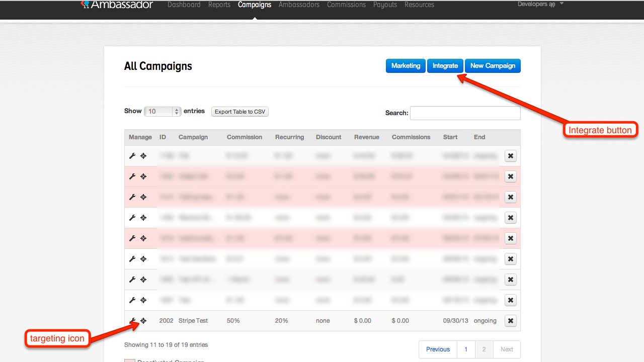
Task: Click the targeting icon in the third table row
Action: click(143, 197)
